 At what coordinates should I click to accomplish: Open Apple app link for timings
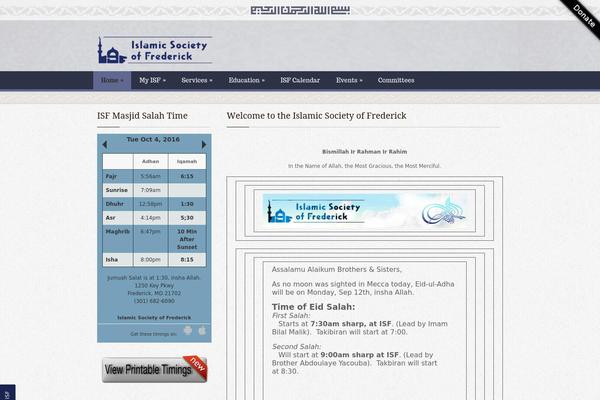pyautogui.click(x=202, y=330)
